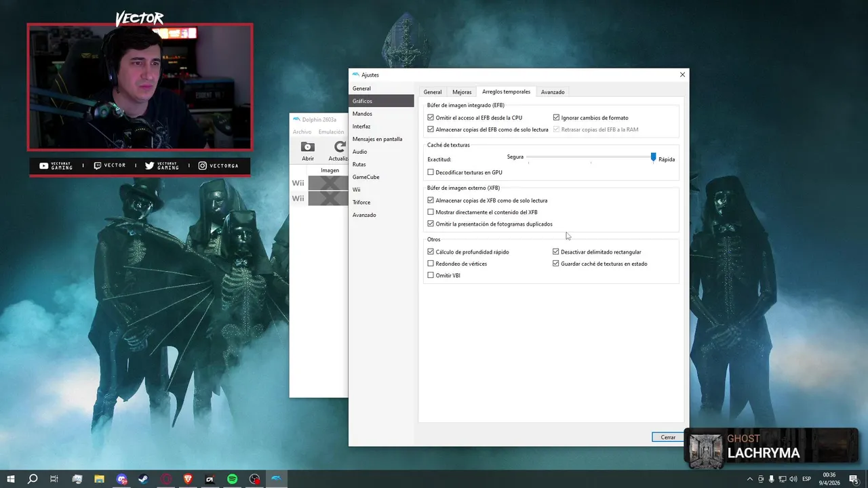Open the Archivo menu in Dolphin

[302, 132]
